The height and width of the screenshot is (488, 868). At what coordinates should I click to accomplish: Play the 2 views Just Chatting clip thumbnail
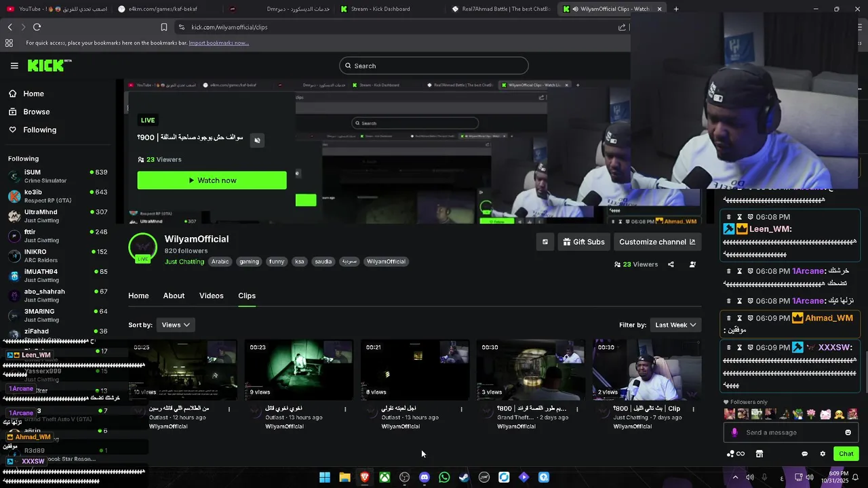(646, 370)
